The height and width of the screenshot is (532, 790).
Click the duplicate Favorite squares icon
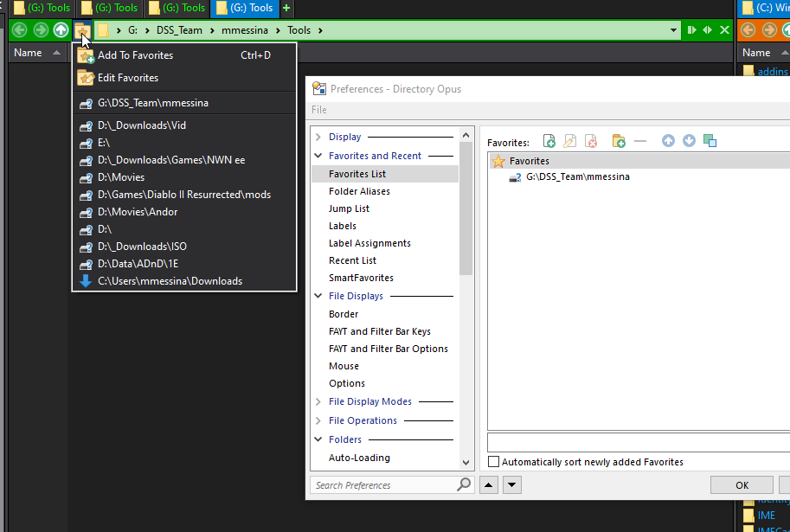point(710,141)
